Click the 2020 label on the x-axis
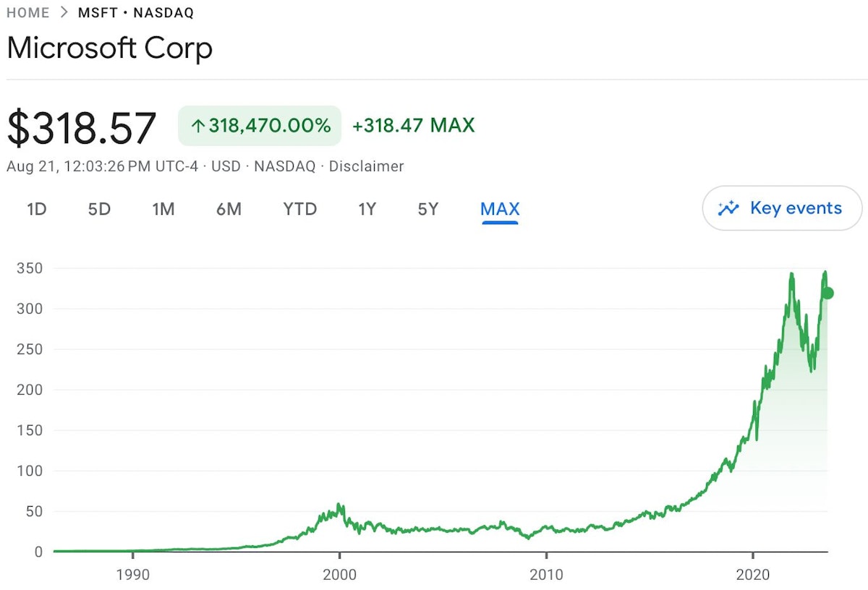 tap(753, 575)
